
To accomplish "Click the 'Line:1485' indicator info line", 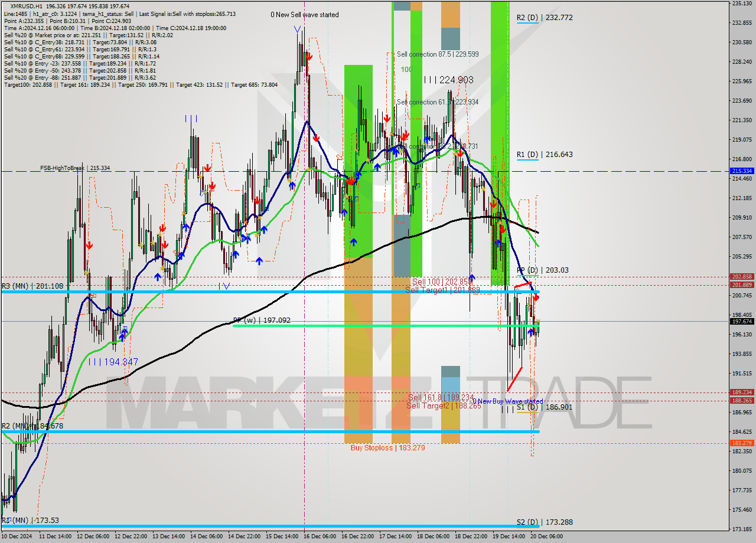I will 120,14.
